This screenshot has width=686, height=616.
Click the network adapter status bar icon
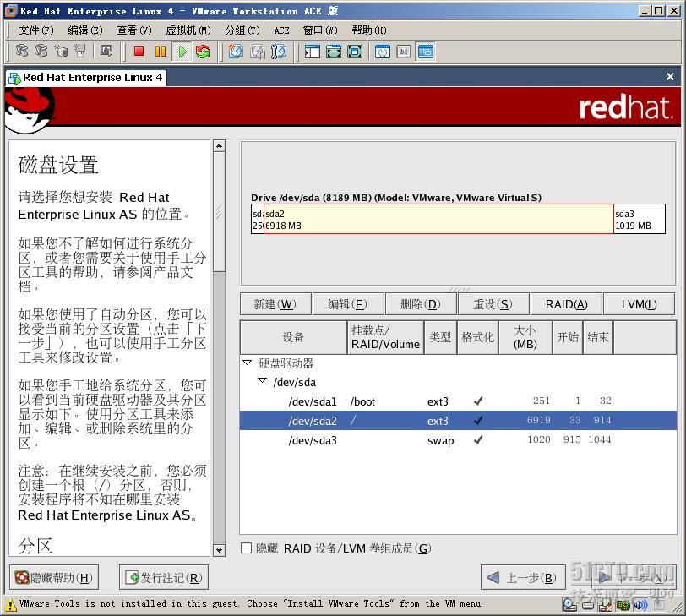623,606
